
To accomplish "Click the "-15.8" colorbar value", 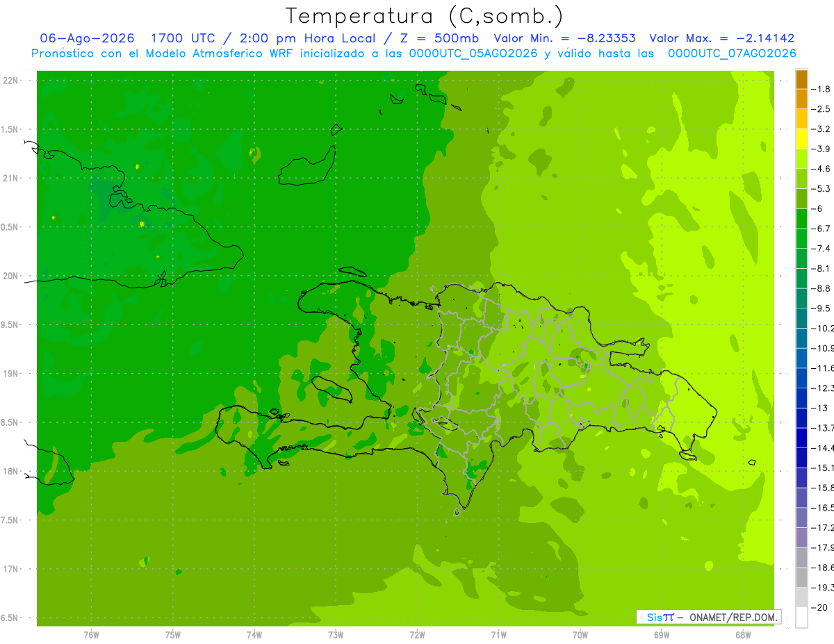I will [x=822, y=488].
